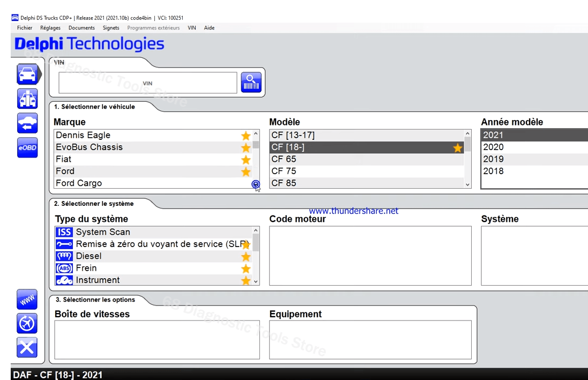Viewport: 588px width, 380px height.
Task: Select System Scan system type
Action: point(154,232)
